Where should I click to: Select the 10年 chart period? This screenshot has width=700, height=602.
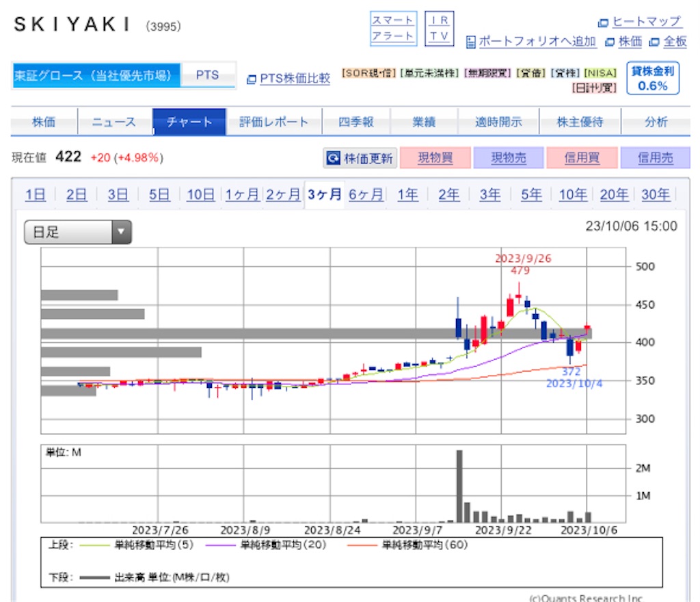(573, 195)
